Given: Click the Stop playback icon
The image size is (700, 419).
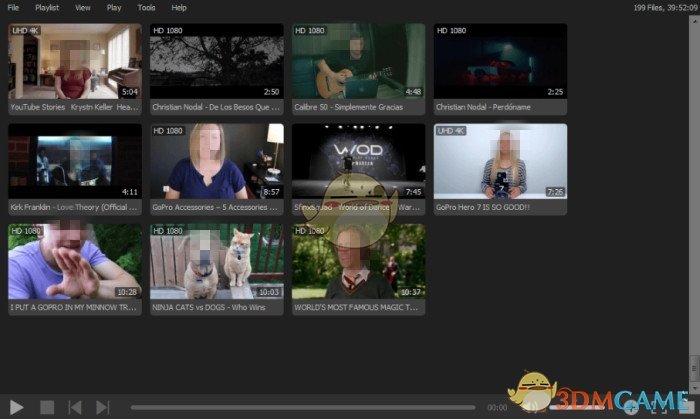Looking at the screenshot, I should click(x=46, y=407).
